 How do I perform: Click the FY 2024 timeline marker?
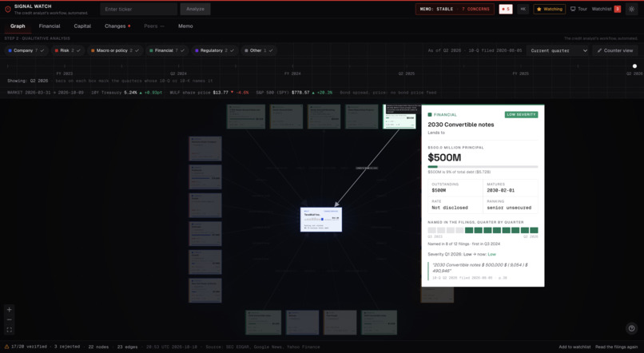292,73
